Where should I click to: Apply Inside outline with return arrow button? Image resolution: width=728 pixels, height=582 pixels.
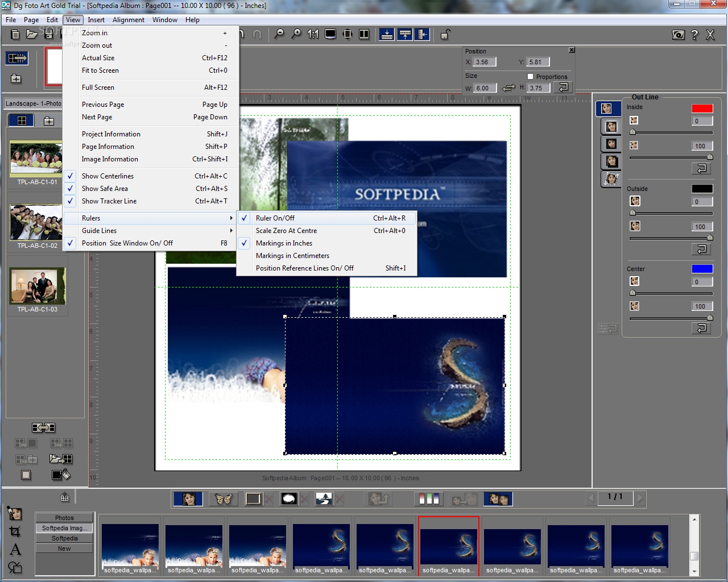pyautogui.click(x=701, y=168)
